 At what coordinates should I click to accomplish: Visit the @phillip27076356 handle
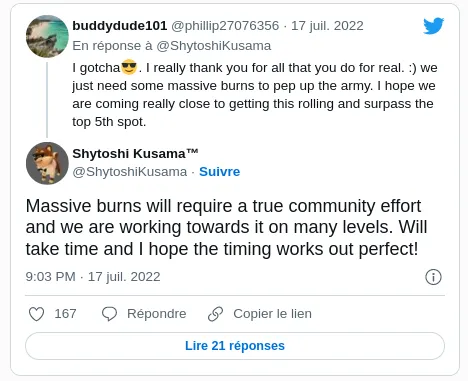tap(225, 26)
